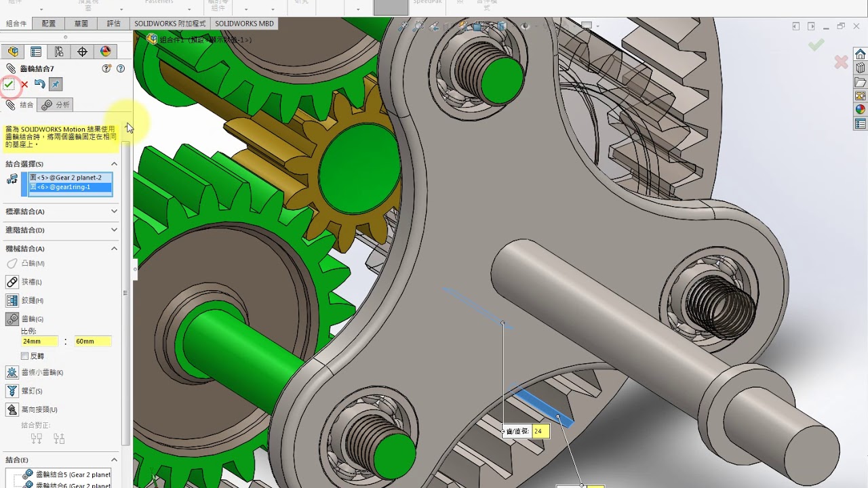The height and width of the screenshot is (488, 868).
Task: Open the ConfigurationManager tab icon
Action: click(59, 52)
